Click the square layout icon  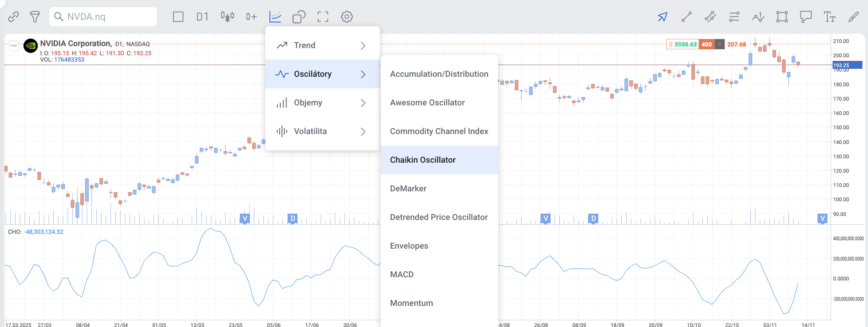[x=178, y=17]
